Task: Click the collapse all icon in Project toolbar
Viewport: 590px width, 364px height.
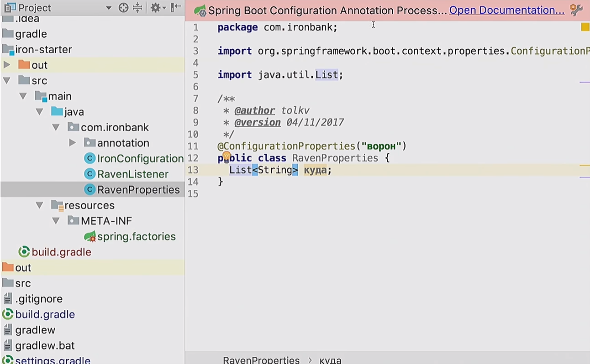Action: coord(137,8)
